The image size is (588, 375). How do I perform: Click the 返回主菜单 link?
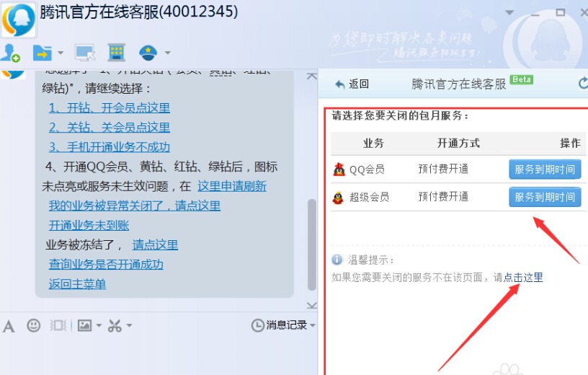point(77,284)
